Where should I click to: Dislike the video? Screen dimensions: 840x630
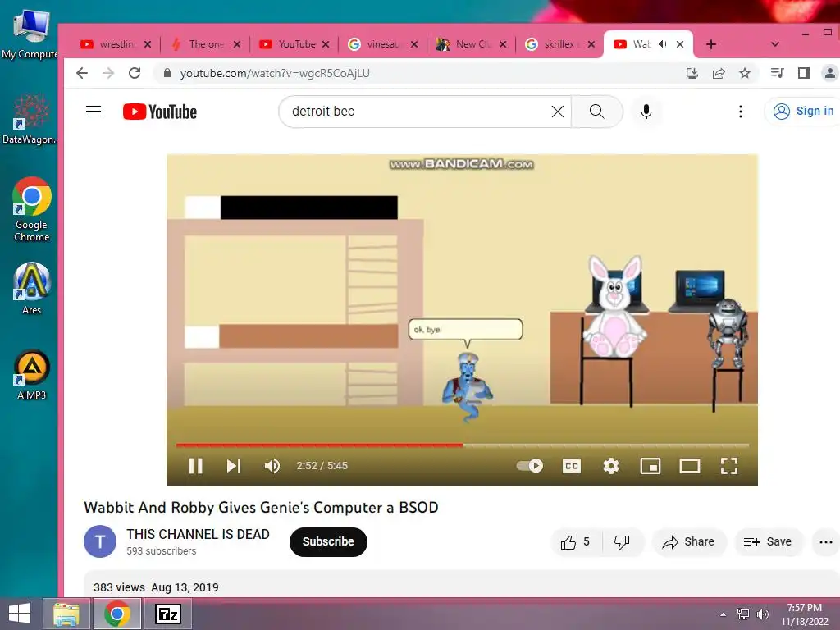622,542
